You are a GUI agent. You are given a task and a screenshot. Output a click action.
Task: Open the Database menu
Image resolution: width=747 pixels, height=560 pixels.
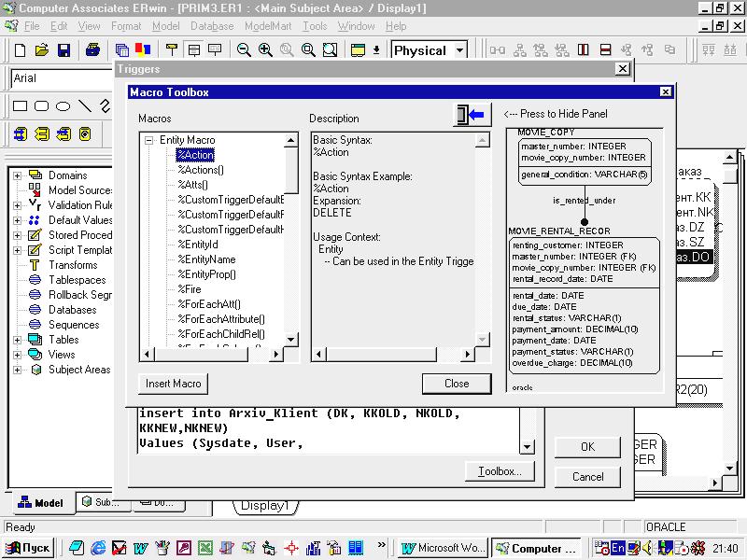[212, 26]
